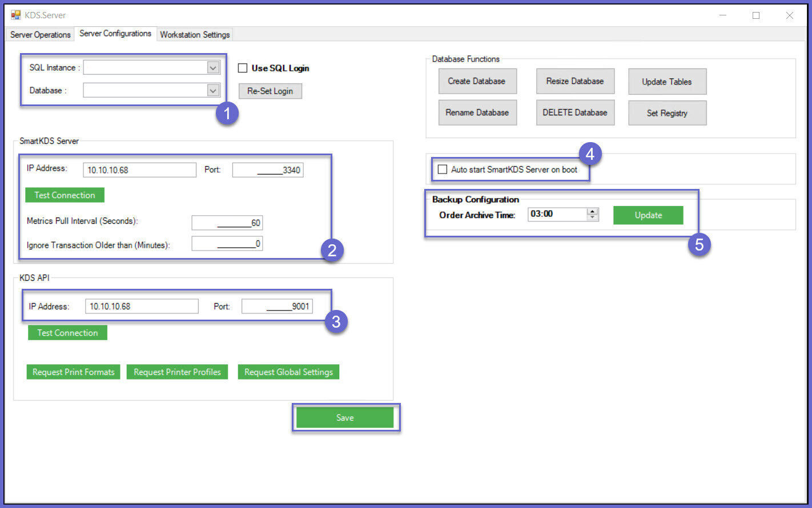Click the Re-Set Login button
812x508 pixels.
point(270,91)
